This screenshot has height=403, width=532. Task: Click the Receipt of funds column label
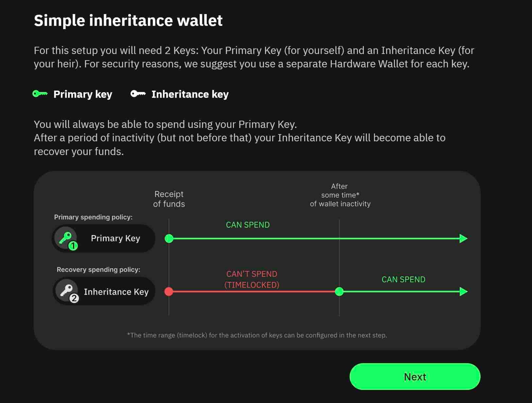point(169,199)
